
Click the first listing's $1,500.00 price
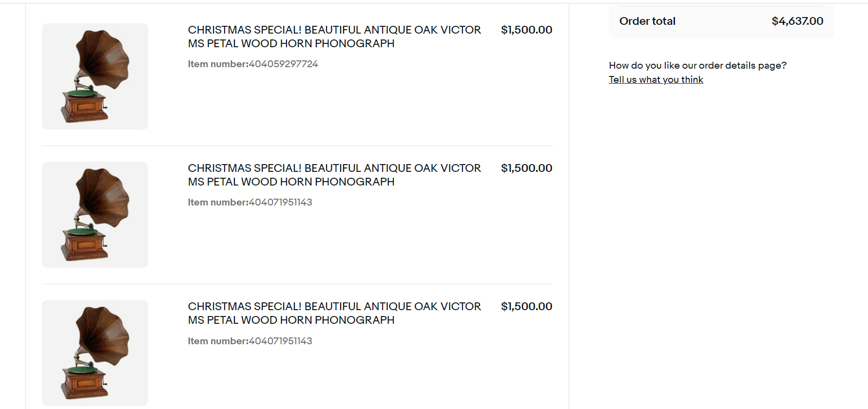click(x=526, y=30)
